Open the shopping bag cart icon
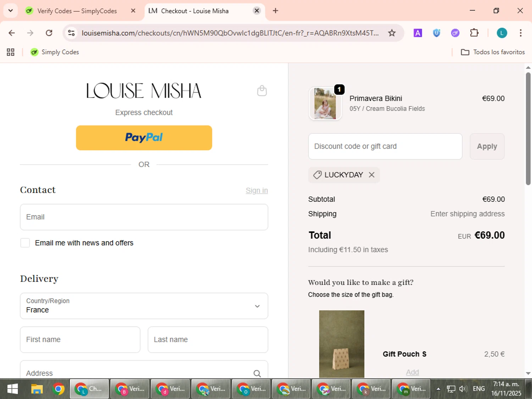 tap(262, 91)
